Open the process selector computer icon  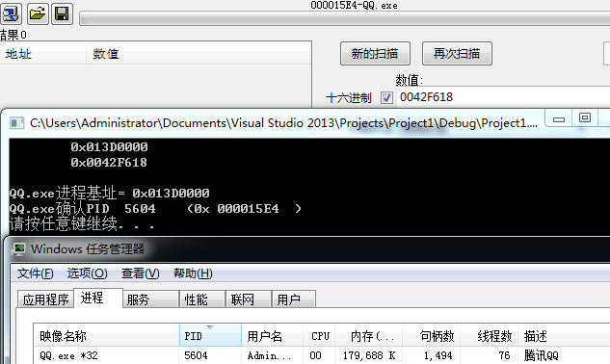(11, 13)
